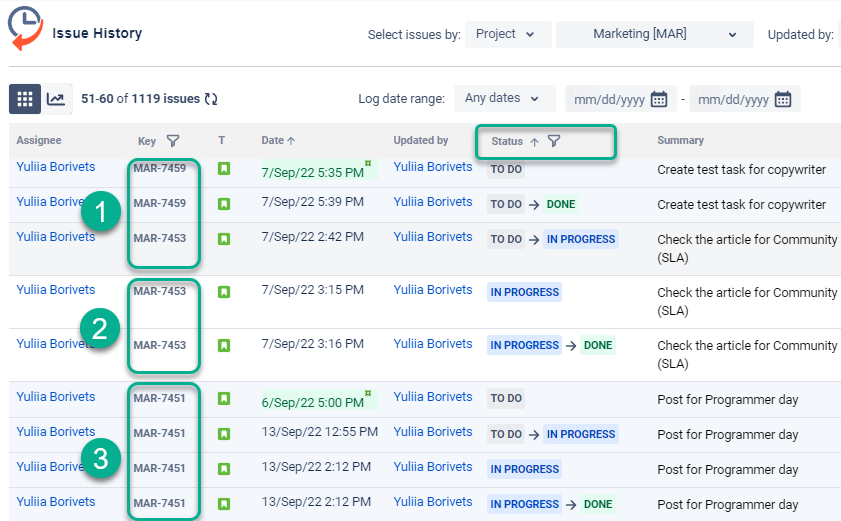Click the Assignee column header
Image resolution: width=841 pixels, height=521 pixels.
[39, 141]
